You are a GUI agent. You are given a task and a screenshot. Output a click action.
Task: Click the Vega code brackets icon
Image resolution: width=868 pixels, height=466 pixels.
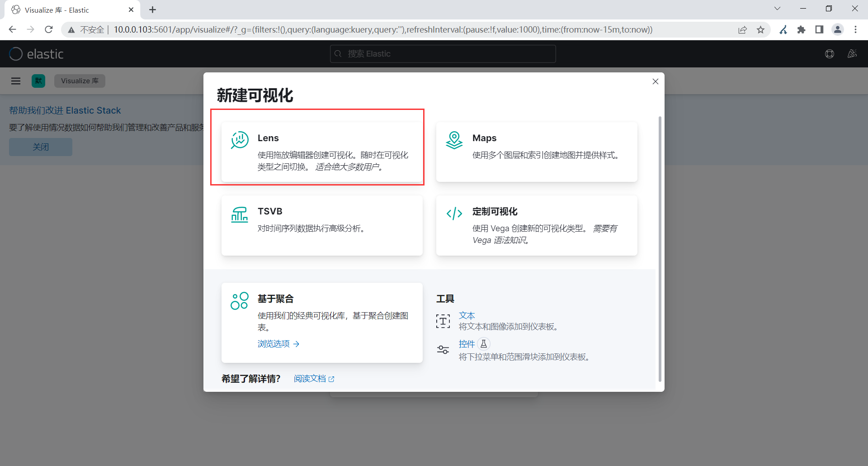point(454,213)
